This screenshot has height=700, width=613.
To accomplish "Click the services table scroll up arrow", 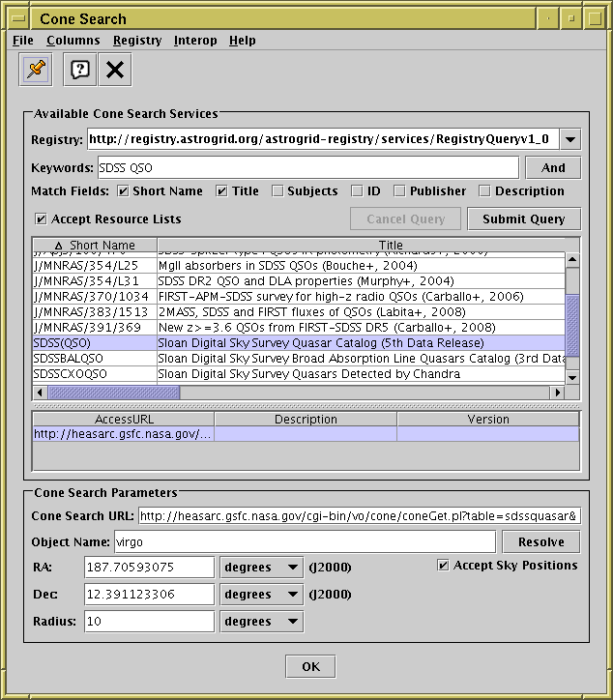I will coord(572,259).
